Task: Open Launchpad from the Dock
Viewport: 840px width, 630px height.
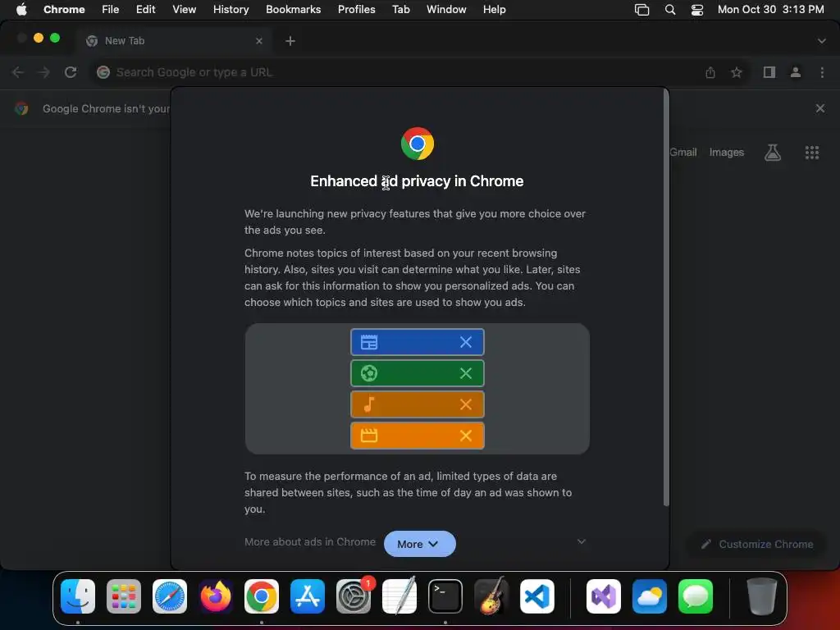Action: [124, 596]
